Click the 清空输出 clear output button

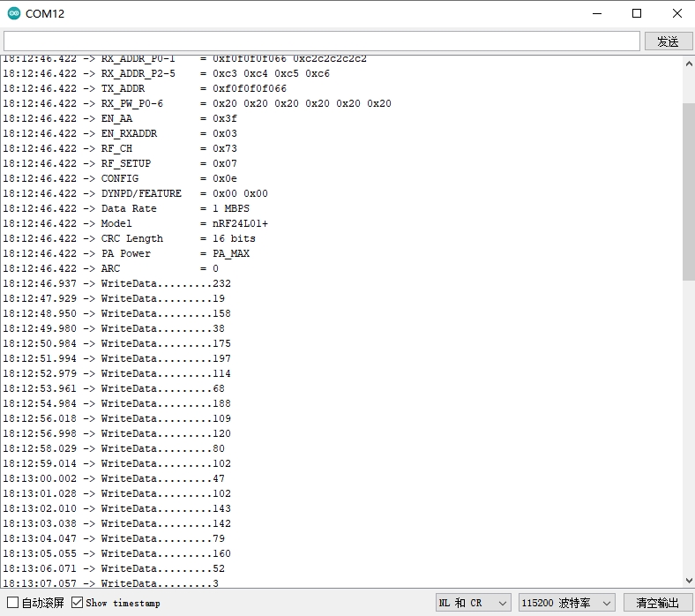click(x=657, y=603)
